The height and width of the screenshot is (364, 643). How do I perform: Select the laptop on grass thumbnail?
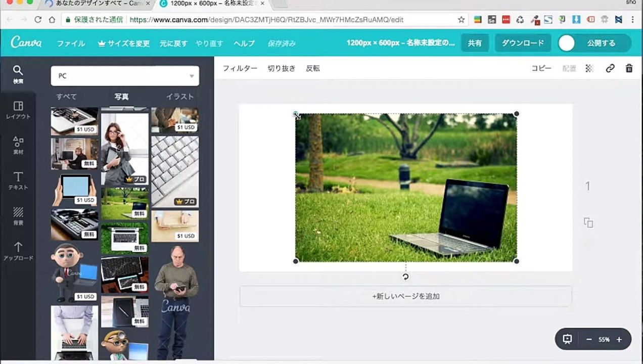point(124,204)
